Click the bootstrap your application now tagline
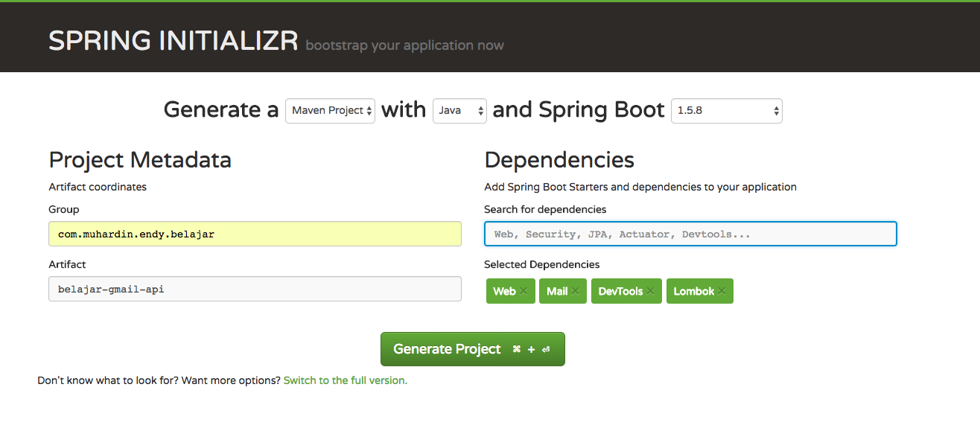The height and width of the screenshot is (425, 980). coord(404,45)
